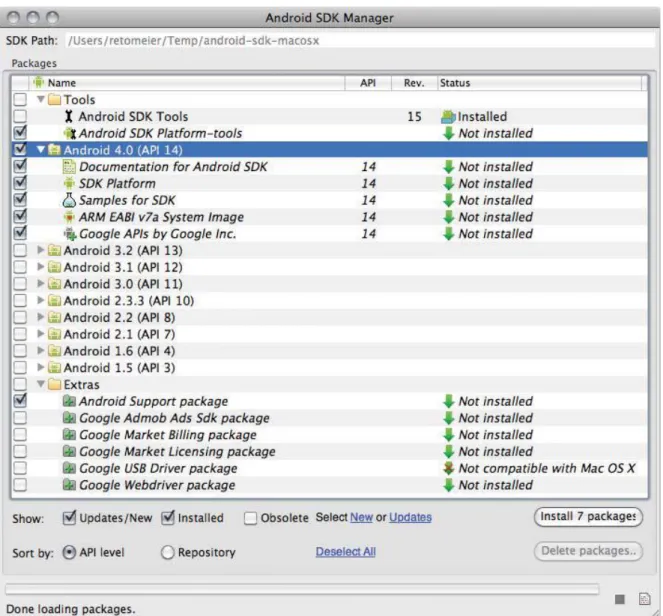Click the Google Market Billing package icon
Viewport: 663px width, 616px height.
[x=69, y=435]
